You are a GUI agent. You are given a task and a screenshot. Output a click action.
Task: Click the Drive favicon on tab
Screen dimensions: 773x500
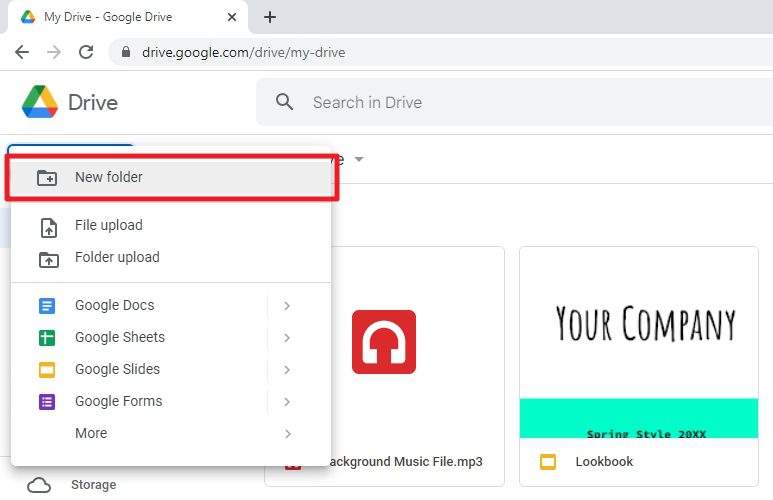[x=28, y=17]
